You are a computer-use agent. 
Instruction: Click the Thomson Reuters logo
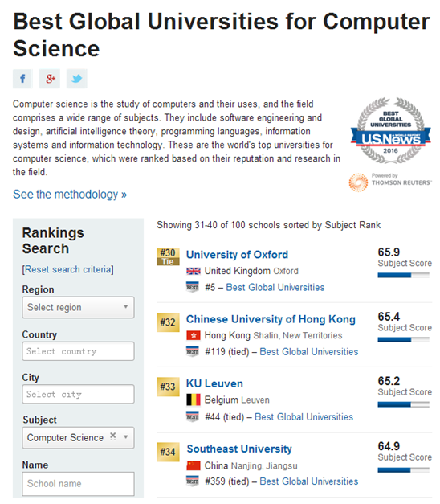pyautogui.click(x=390, y=182)
